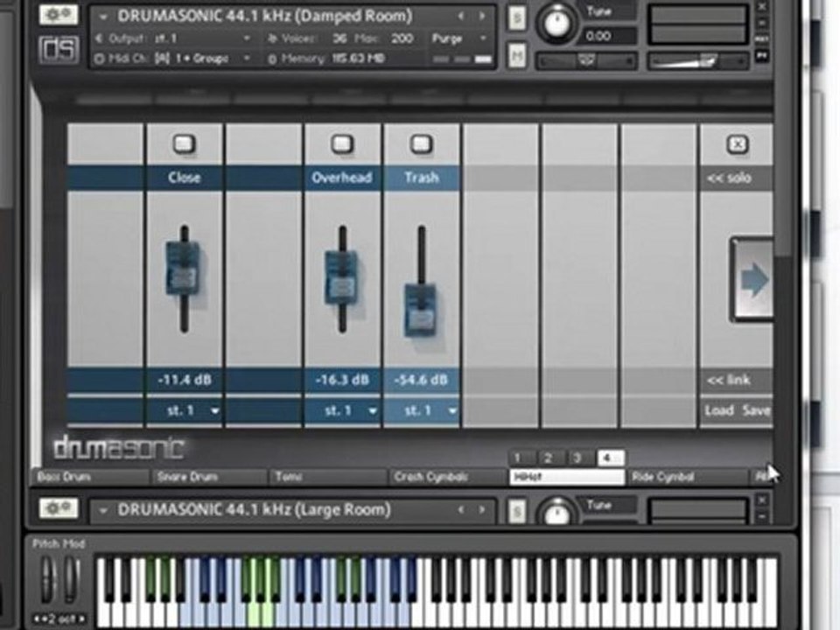Click the Max voices value 200
This screenshot has height=630, width=840.
402,38
